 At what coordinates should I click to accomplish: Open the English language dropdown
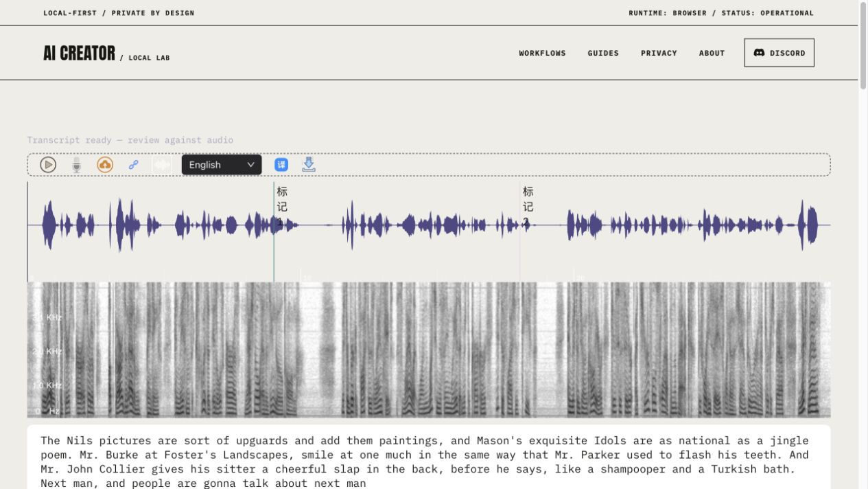click(222, 165)
